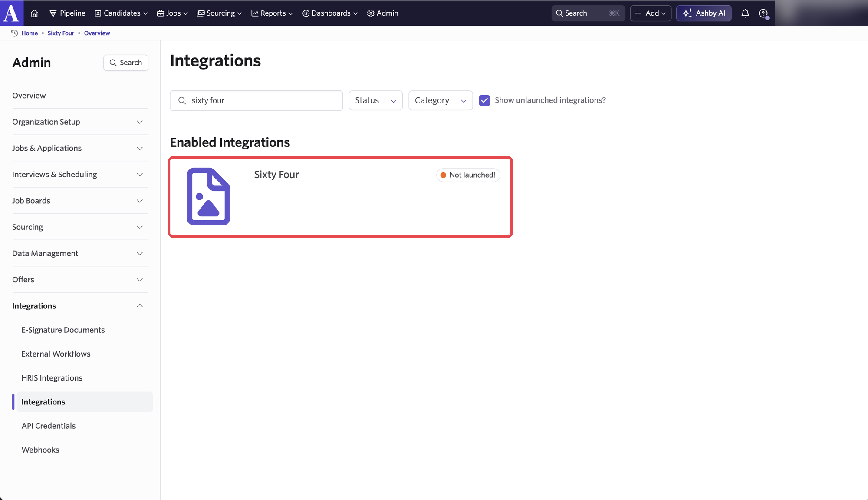Open the Dashboards menu
868x500 pixels.
click(330, 13)
